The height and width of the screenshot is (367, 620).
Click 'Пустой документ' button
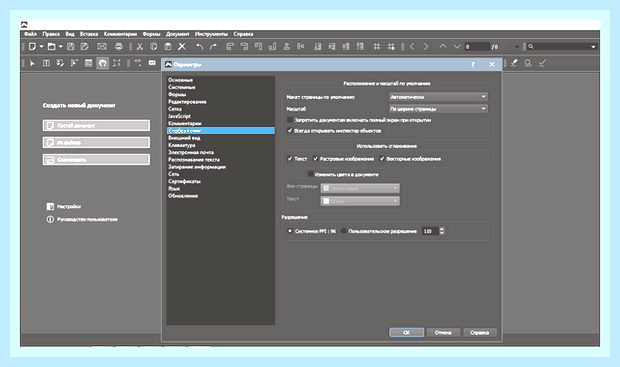click(96, 125)
